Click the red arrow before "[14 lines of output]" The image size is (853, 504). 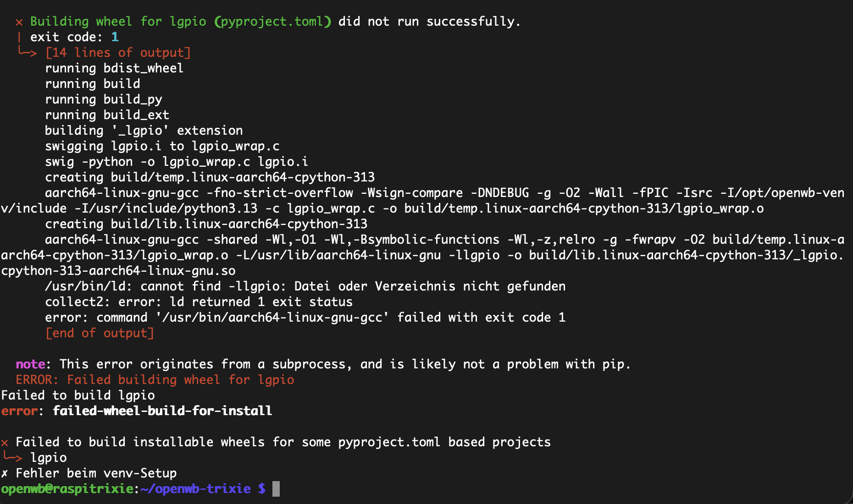tap(27, 52)
